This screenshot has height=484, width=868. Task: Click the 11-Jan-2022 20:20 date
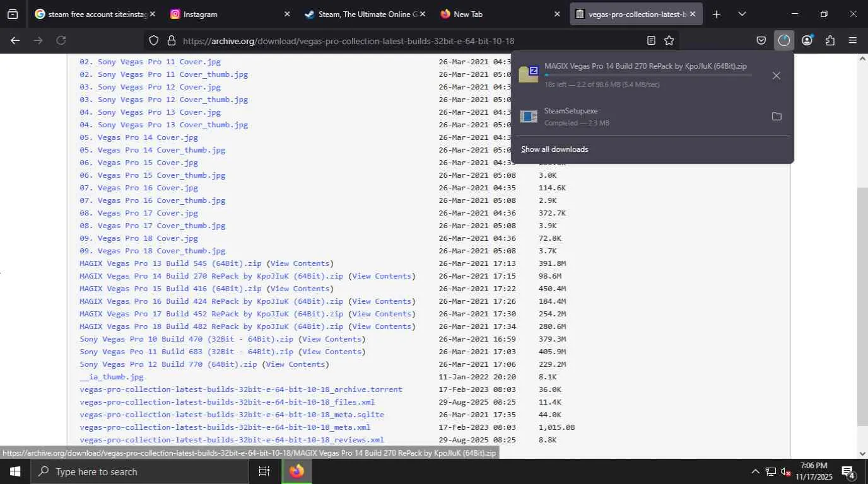(477, 377)
